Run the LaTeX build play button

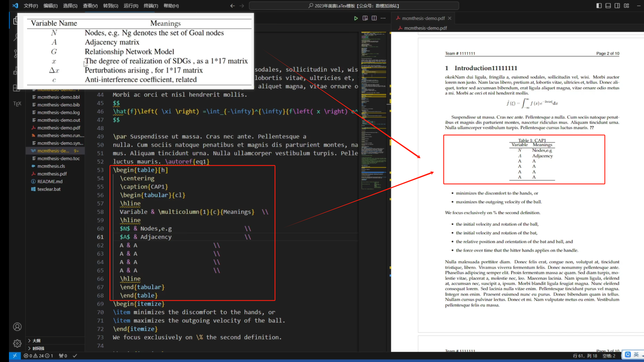(356, 18)
